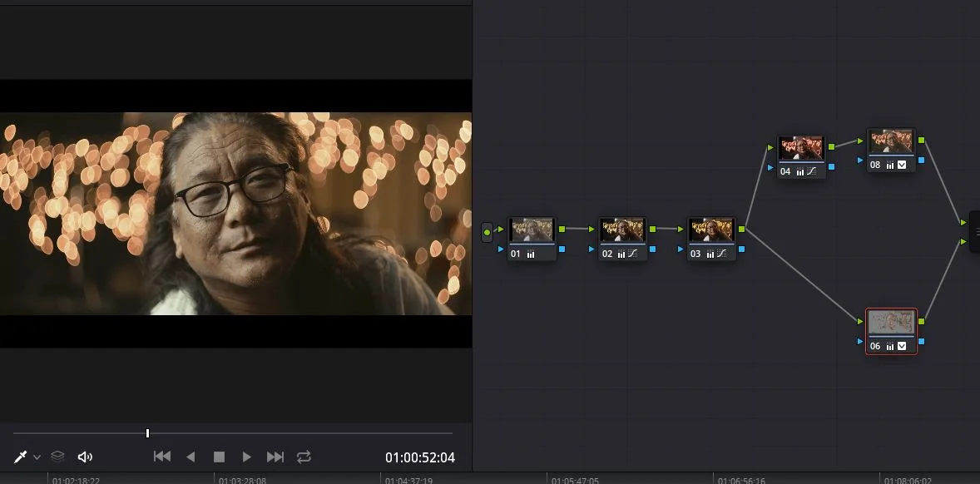Screen dimensions: 980x484
Task: Click node 03's blue key input triangle
Action: click(x=680, y=249)
